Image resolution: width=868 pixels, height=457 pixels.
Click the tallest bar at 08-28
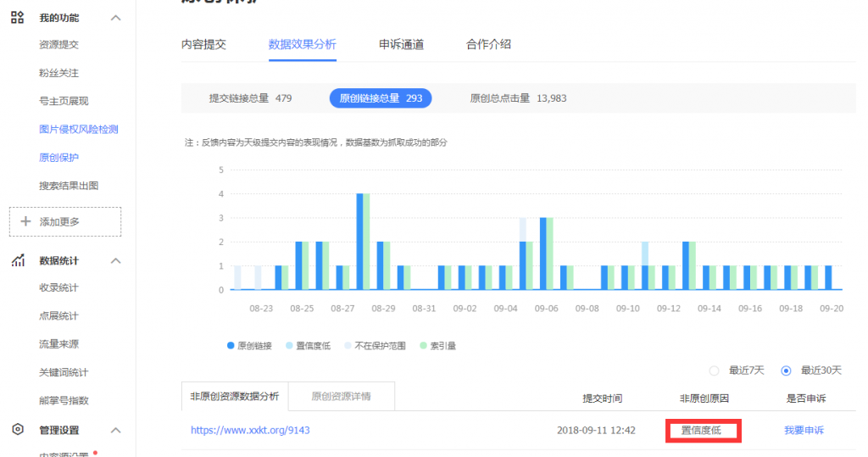(x=359, y=242)
